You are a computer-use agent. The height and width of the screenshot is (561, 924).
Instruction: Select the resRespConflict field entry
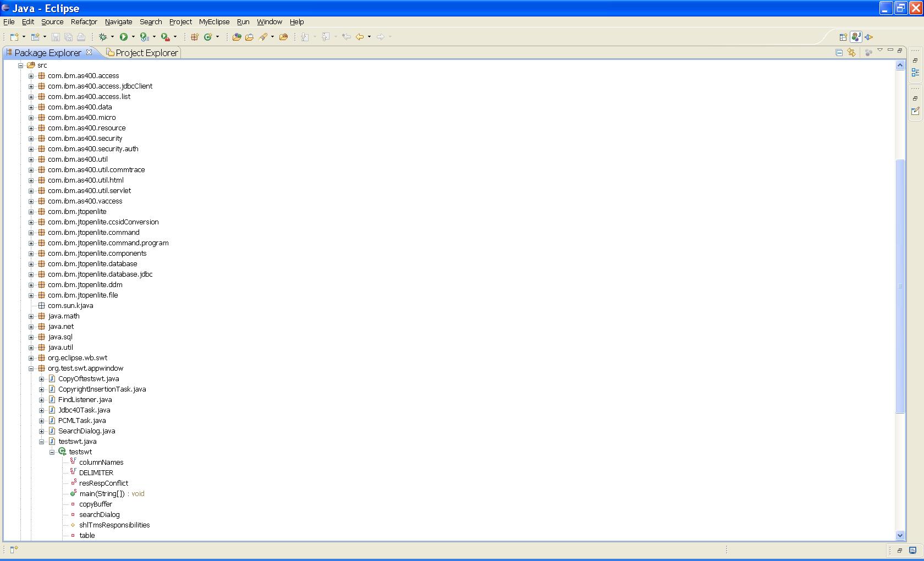click(x=103, y=483)
